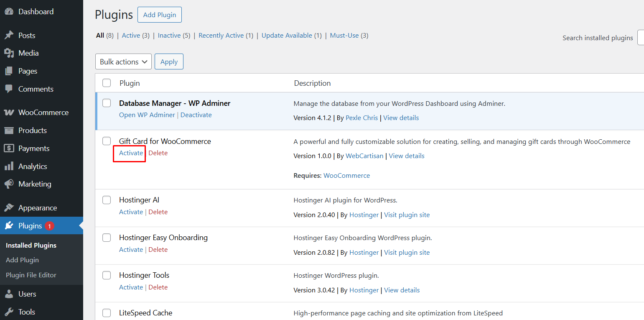Image resolution: width=644 pixels, height=320 pixels.
Task: Open the Plugin File Editor submenu item
Action: (31, 275)
